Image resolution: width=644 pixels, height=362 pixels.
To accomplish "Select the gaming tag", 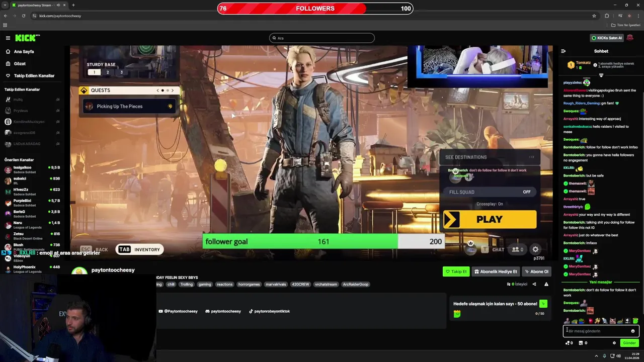I will pos(205,284).
